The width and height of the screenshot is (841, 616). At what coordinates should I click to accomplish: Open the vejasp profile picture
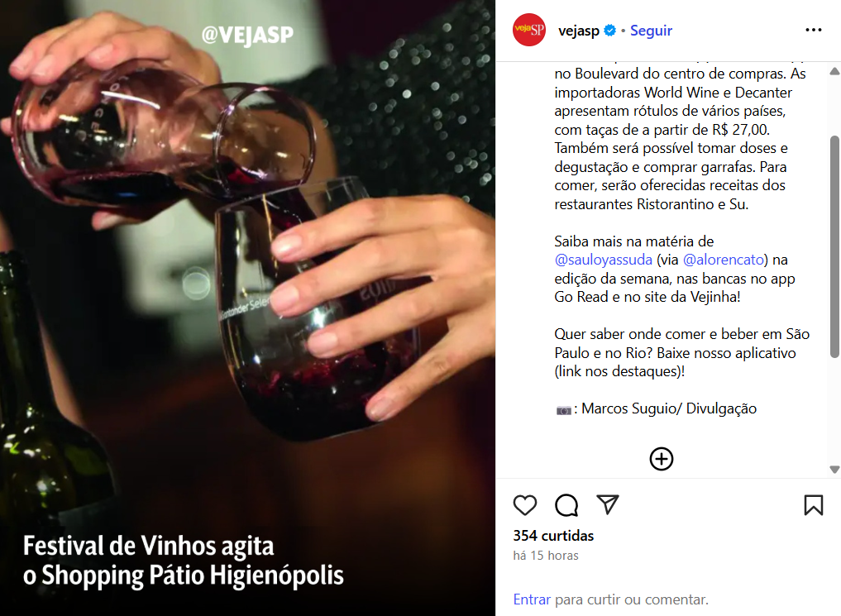(x=529, y=30)
